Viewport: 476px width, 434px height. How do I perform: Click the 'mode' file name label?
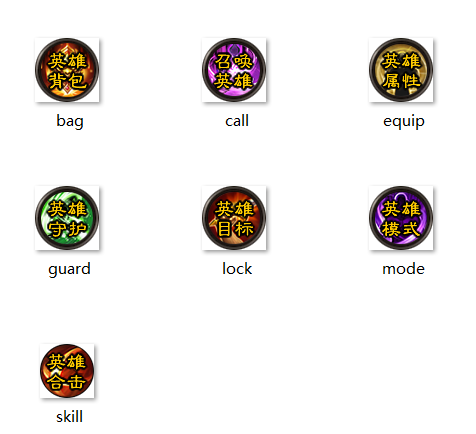403,269
